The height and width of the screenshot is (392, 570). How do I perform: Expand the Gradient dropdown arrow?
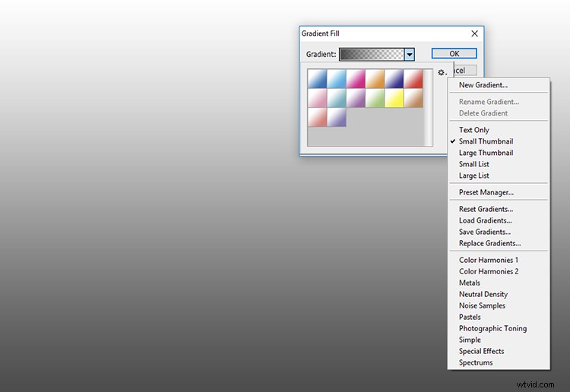click(x=410, y=55)
